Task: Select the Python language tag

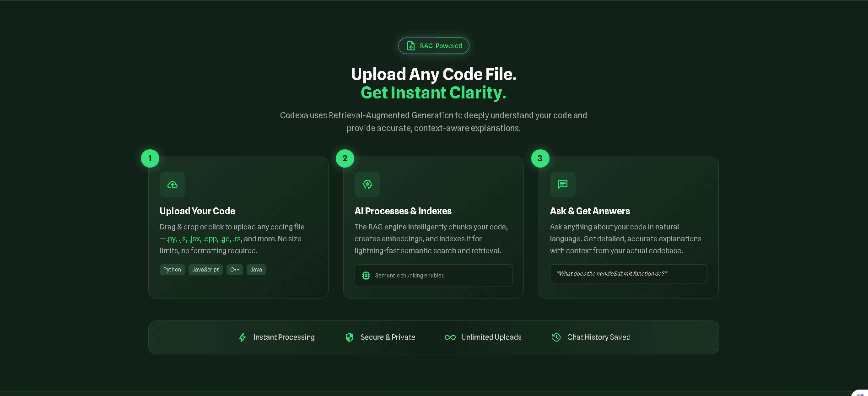Action: pyautogui.click(x=172, y=270)
